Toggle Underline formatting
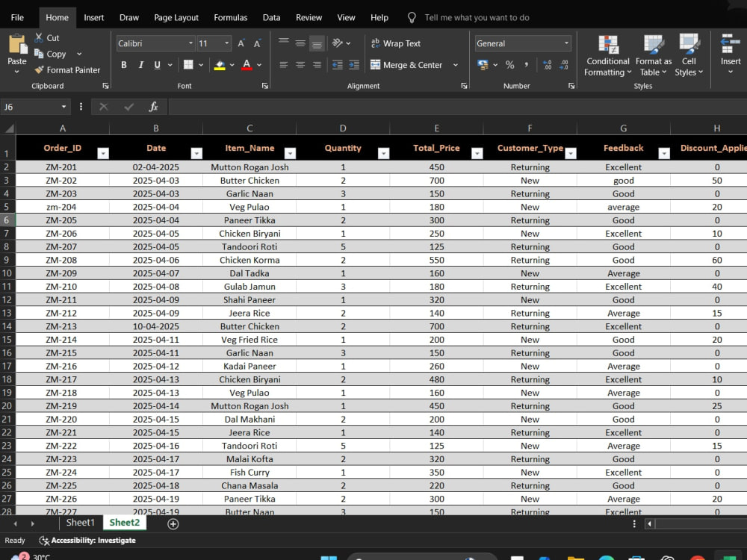Viewport: 747px width, 560px height. click(157, 65)
